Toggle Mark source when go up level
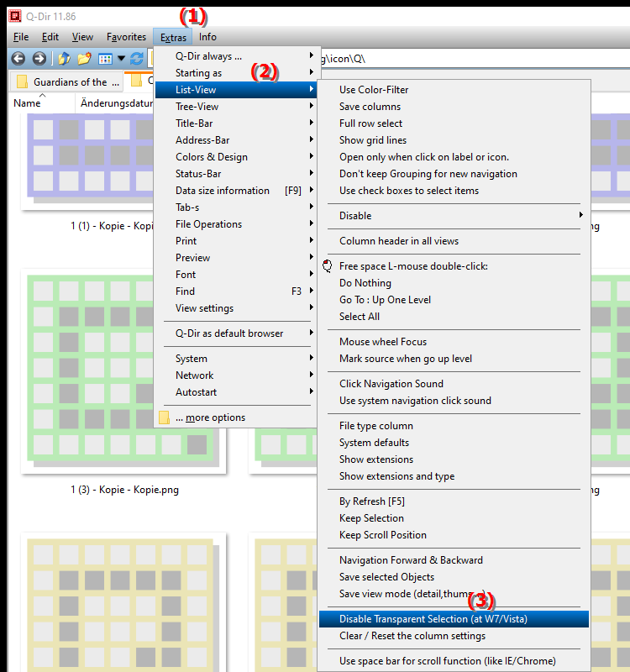This screenshot has width=630, height=672. 454,359
